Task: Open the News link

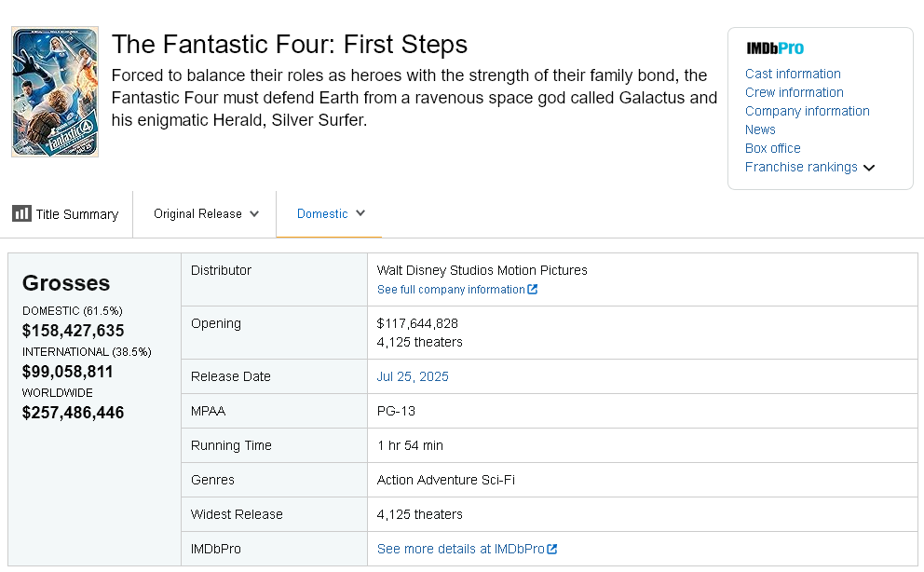Action: [x=760, y=129]
